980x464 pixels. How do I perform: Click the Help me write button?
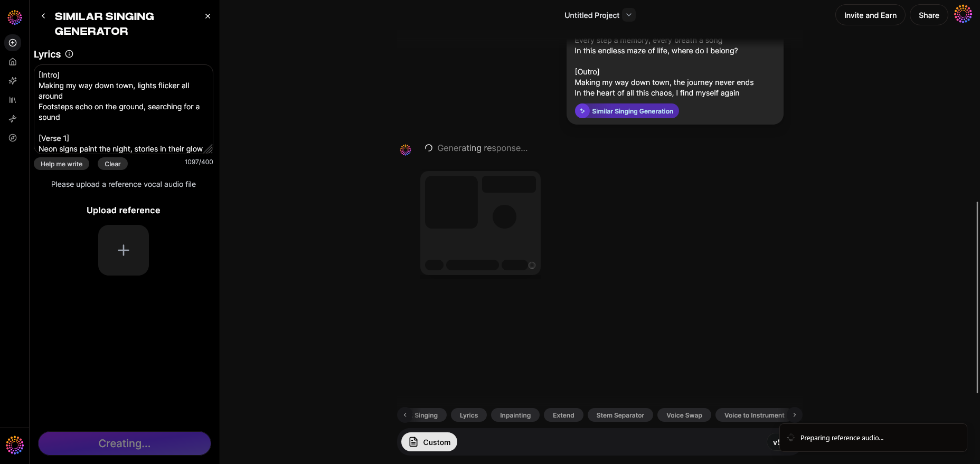pyautogui.click(x=62, y=164)
